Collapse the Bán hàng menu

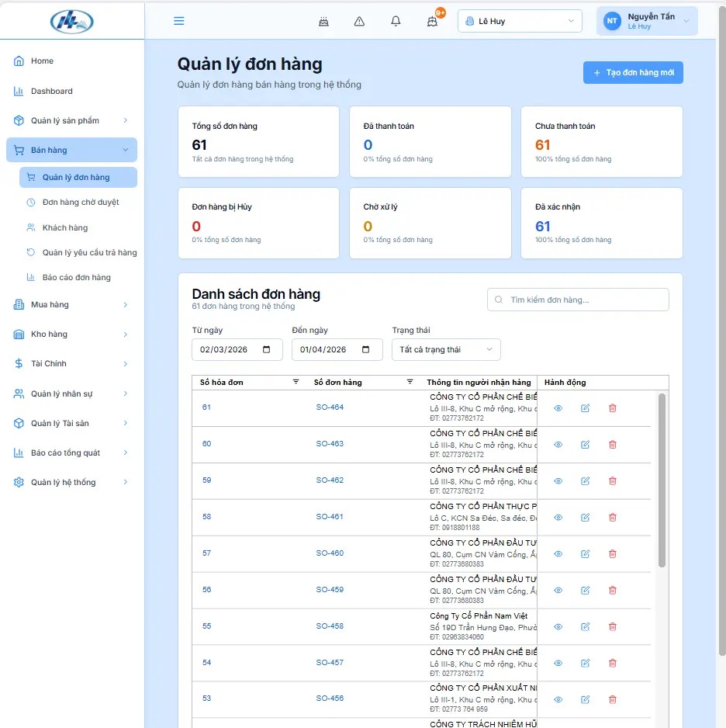(72, 150)
